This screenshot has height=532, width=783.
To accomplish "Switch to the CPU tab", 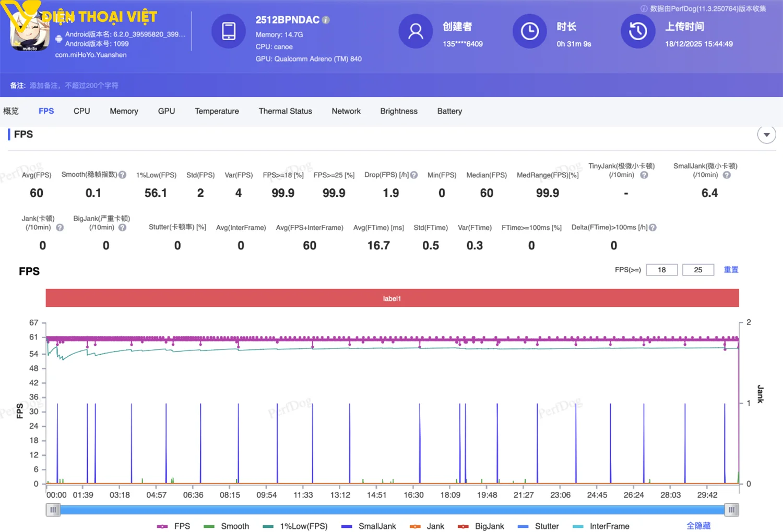I will point(81,111).
